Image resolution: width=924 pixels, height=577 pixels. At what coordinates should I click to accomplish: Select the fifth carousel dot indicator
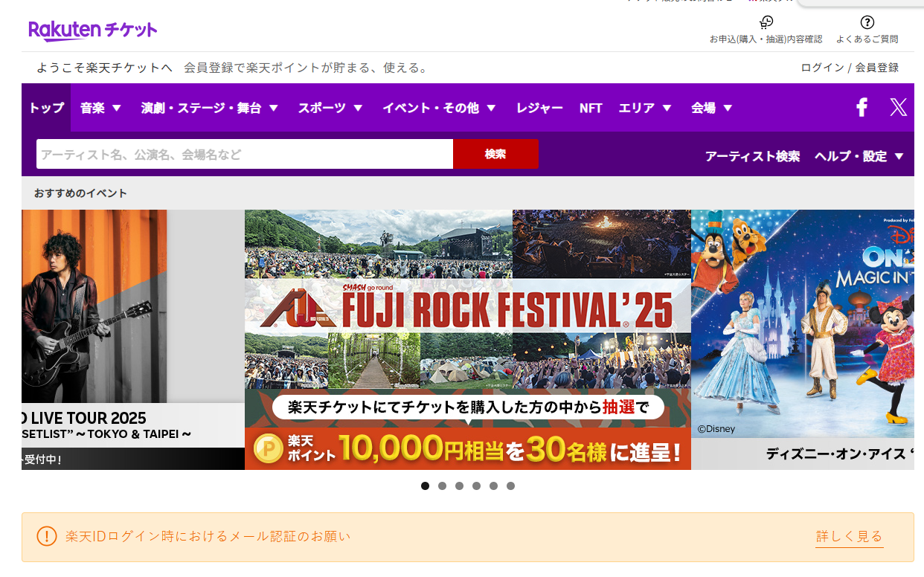coord(493,486)
